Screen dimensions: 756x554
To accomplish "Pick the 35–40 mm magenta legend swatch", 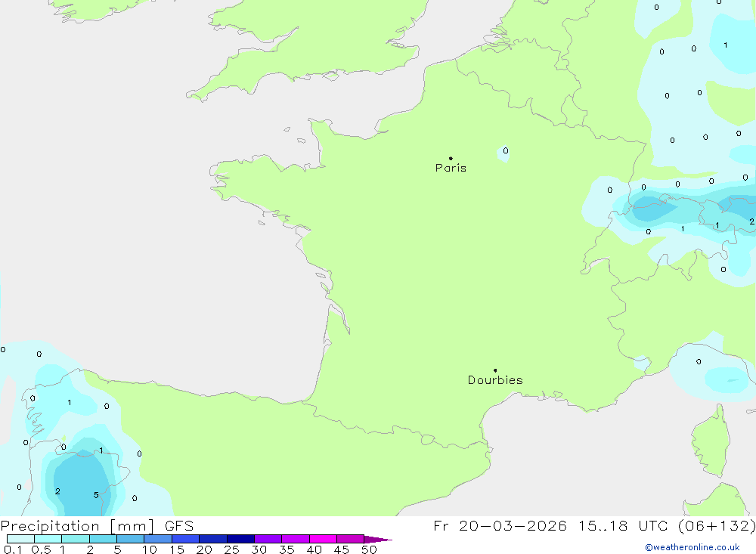I will click(x=295, y=539).
